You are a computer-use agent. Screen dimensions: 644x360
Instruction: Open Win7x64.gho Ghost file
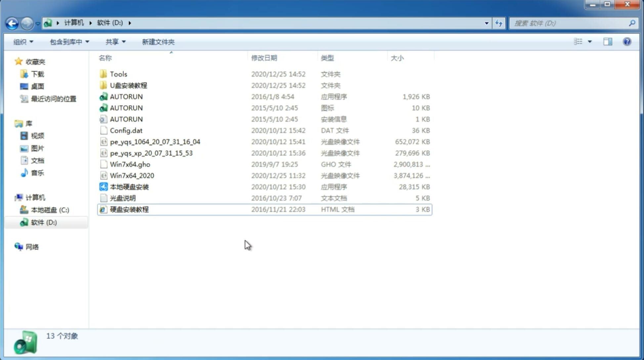point(130,164)
